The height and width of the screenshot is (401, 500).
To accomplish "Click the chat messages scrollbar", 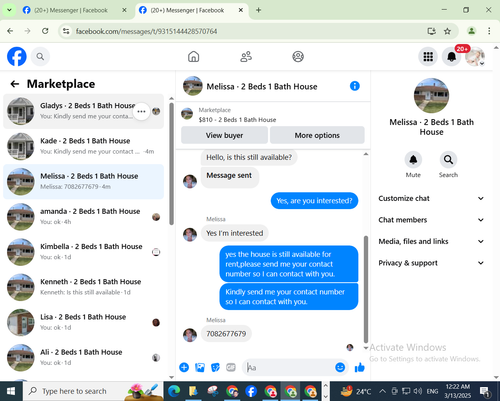I will pyautogui.click(x=366, y=289).
